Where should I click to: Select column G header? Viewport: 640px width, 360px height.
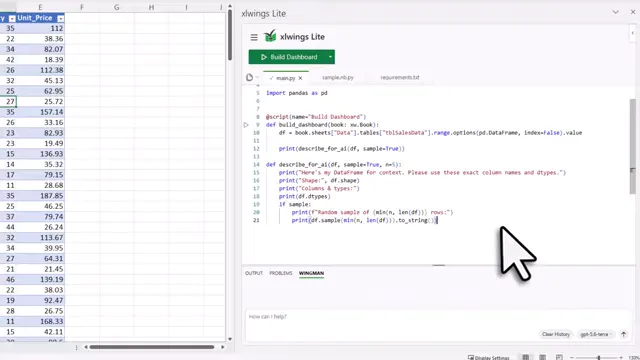(117, 7)
